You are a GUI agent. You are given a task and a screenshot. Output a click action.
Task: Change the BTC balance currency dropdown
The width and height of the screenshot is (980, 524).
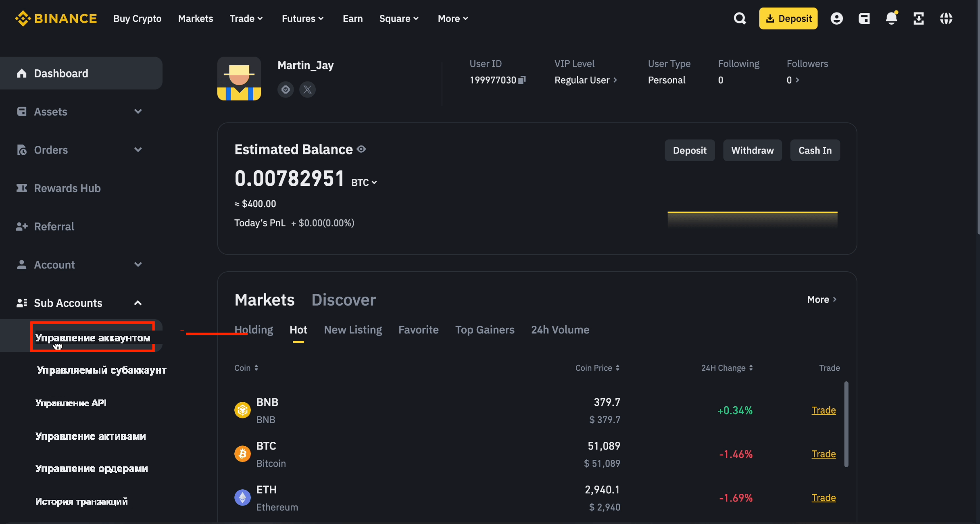point(364,182)
